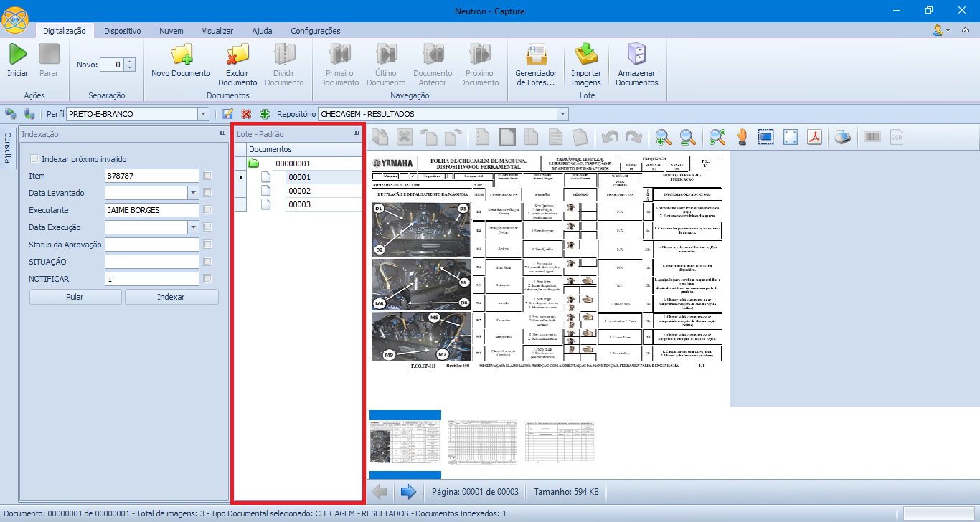The width and height of the screenshot is (980, 522).
Task: Open the Data Levantado date dropdown
Action: [x=193, y=193]
